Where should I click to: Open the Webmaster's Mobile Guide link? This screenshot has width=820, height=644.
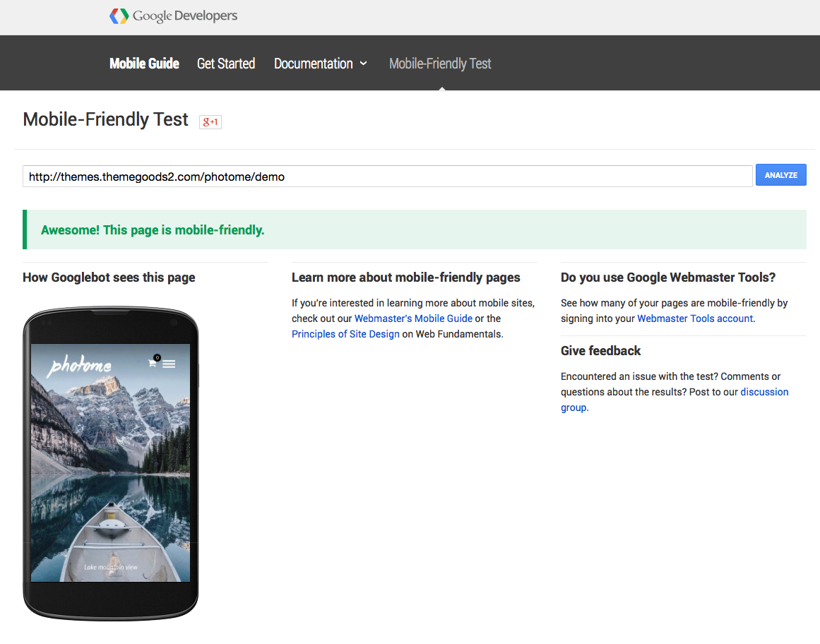(x=413, y=318)
